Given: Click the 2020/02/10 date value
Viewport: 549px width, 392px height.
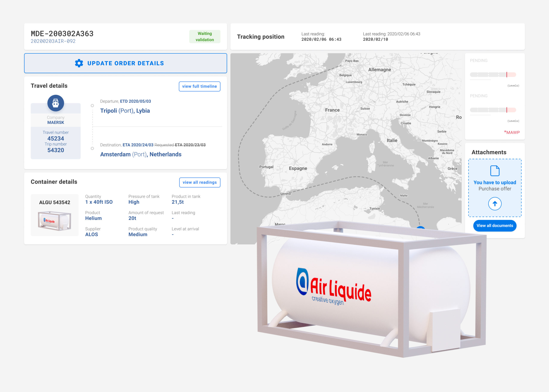Looking at the screenshot, I should coord(375,39).
